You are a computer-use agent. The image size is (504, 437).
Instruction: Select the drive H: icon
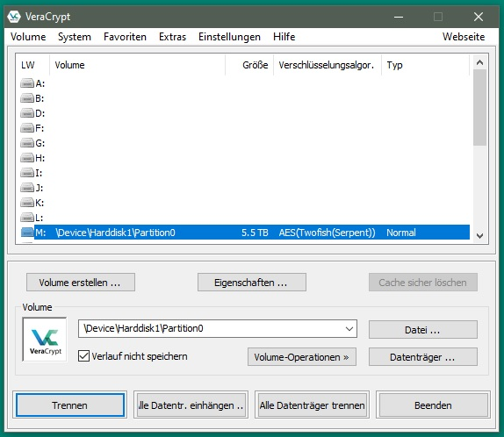click(27, 158)
